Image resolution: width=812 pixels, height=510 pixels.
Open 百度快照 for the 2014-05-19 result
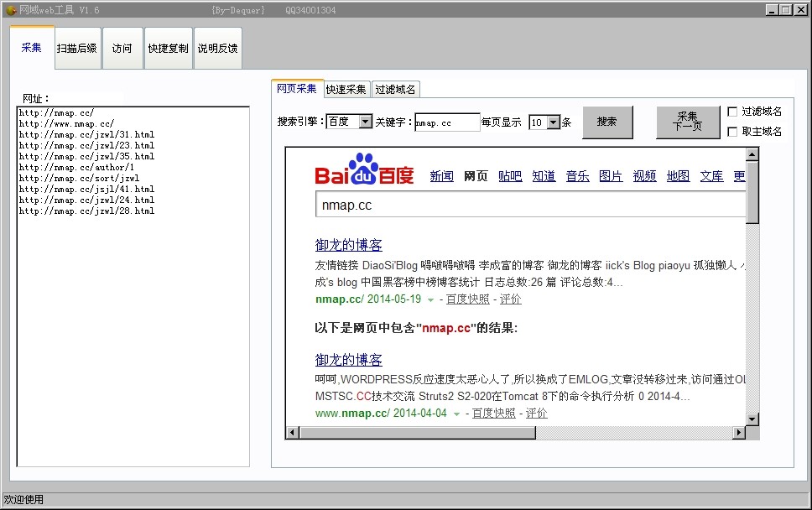467,299
